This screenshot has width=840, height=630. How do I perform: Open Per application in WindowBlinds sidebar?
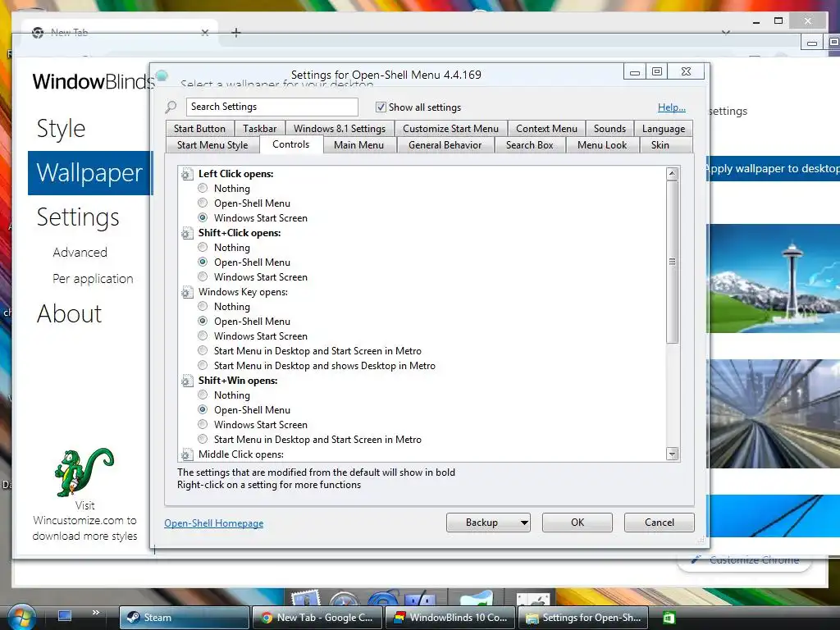93,279
